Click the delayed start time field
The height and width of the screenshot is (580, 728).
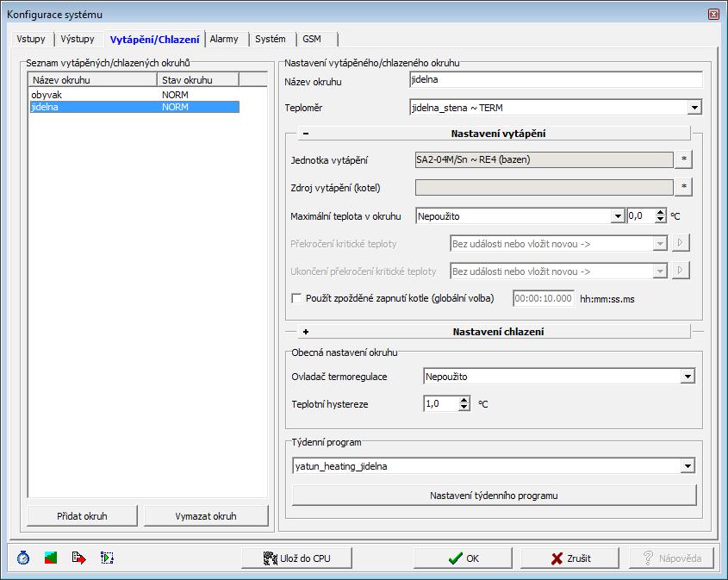point(544,298)
